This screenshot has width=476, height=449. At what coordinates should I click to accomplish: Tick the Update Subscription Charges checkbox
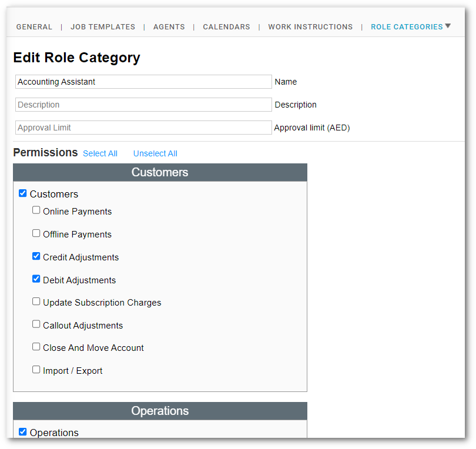pos(36,301)
